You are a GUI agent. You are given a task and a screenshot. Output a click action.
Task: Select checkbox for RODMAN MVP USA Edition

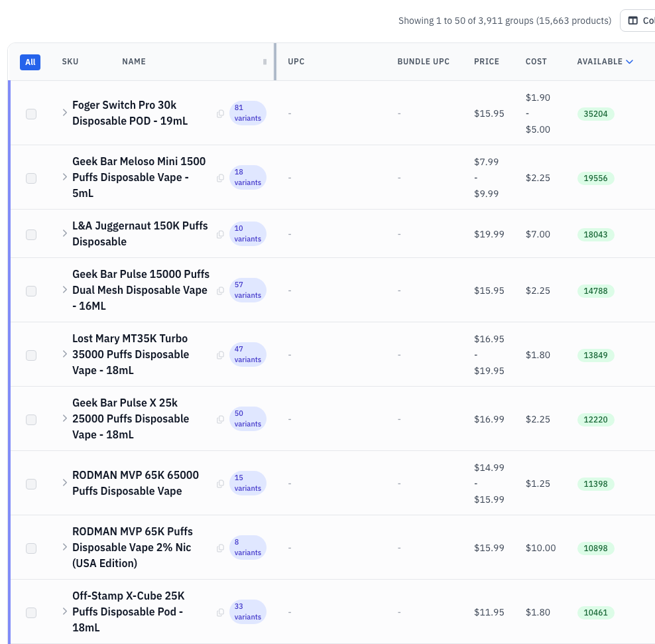pos(31,548)
